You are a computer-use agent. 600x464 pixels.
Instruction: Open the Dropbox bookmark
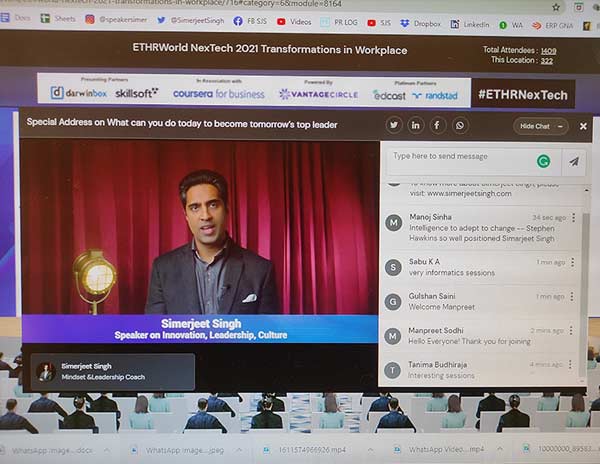[x=420, y=24]
